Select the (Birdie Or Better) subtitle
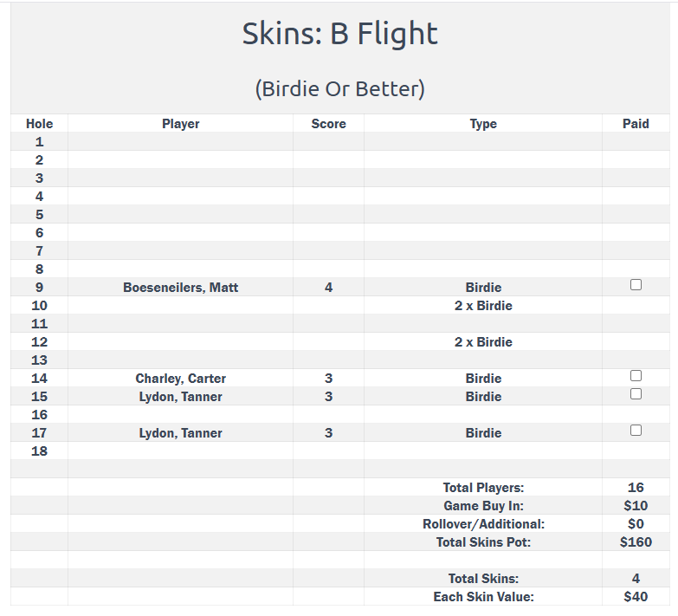Viewport: 678px width, 616px height. click(339, 88)
